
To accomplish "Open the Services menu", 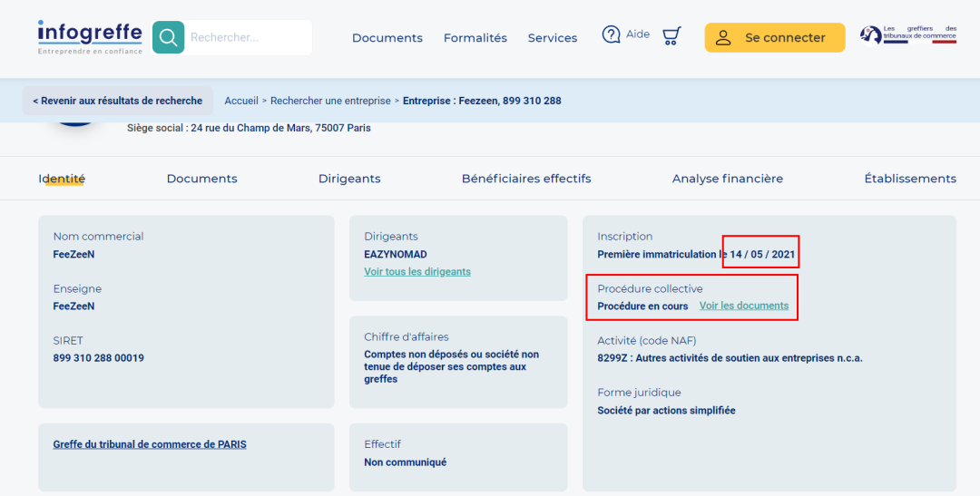I will [553, 38].
